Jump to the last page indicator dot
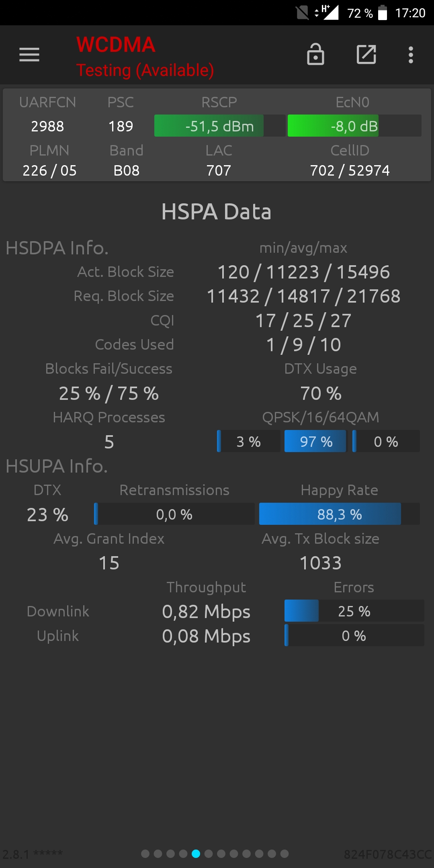 (285, 854)
